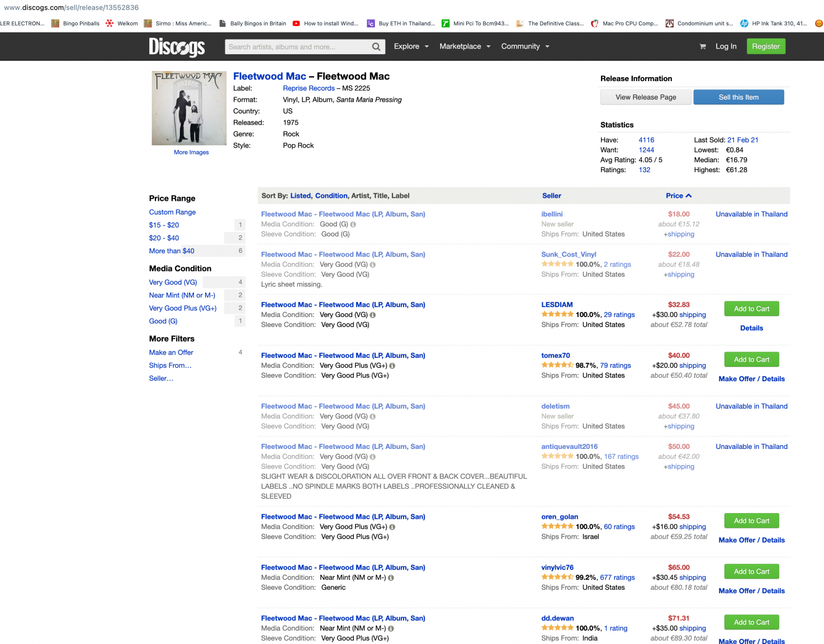Click info icon in dd.dewan listing media condition
The height and width of the screenshot is (644, 824).
(x=391, y=628)
